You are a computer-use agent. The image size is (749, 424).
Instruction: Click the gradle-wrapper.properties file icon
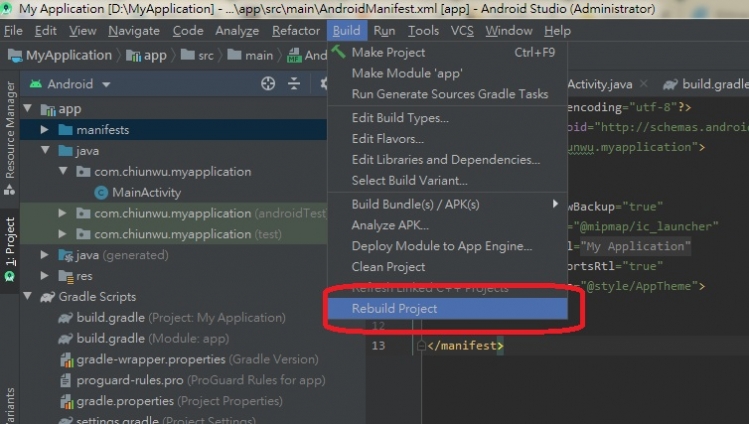[66, 360]
